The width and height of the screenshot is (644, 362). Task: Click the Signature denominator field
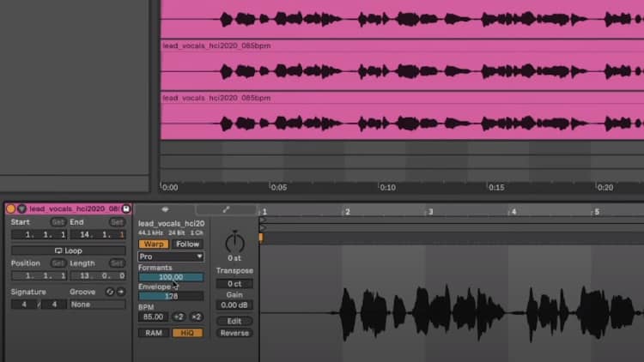[x=54, y=305]
